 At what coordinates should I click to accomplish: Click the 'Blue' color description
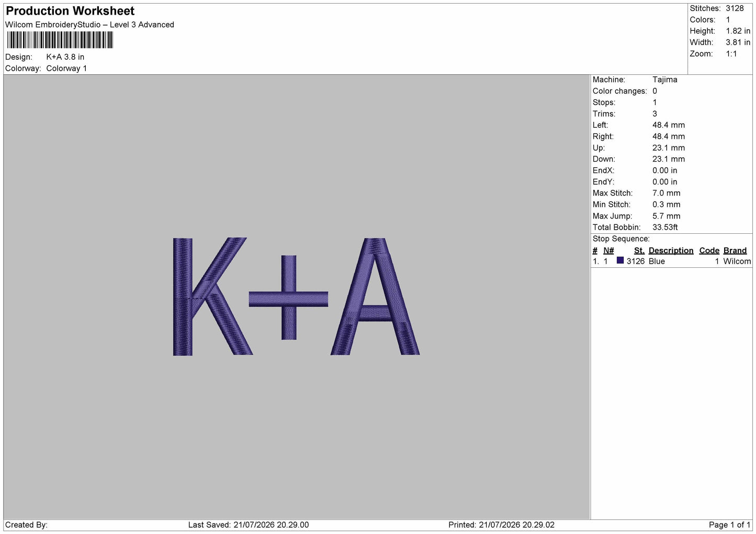tap(657, 262)
